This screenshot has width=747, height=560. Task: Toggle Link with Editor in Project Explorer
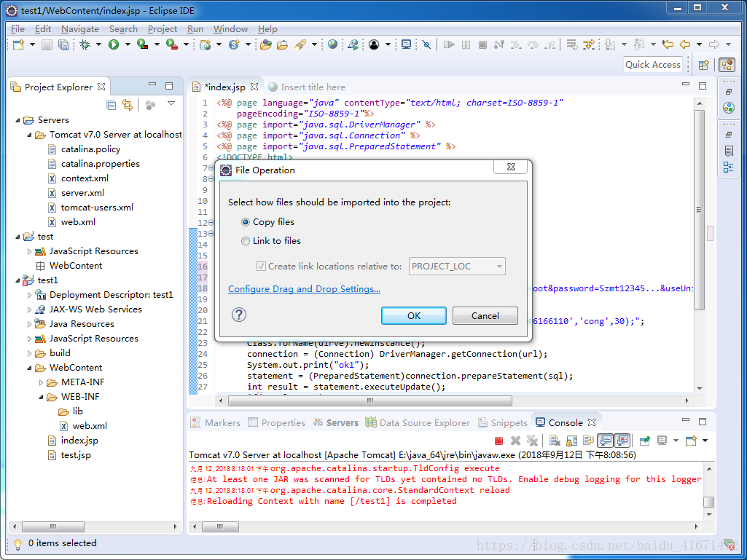[x=128, y=106]
